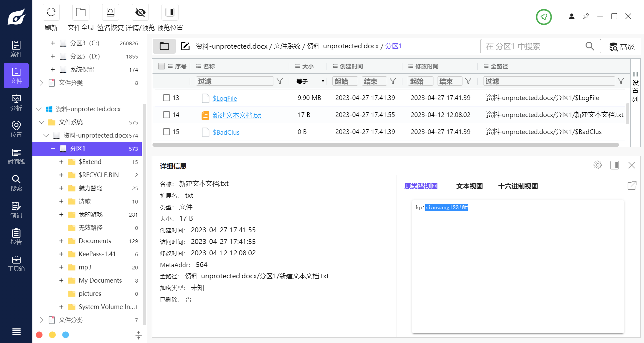Click the folder view button in path bar
Image resolution: width=644 pixels, height=343 pixels.
164,46
